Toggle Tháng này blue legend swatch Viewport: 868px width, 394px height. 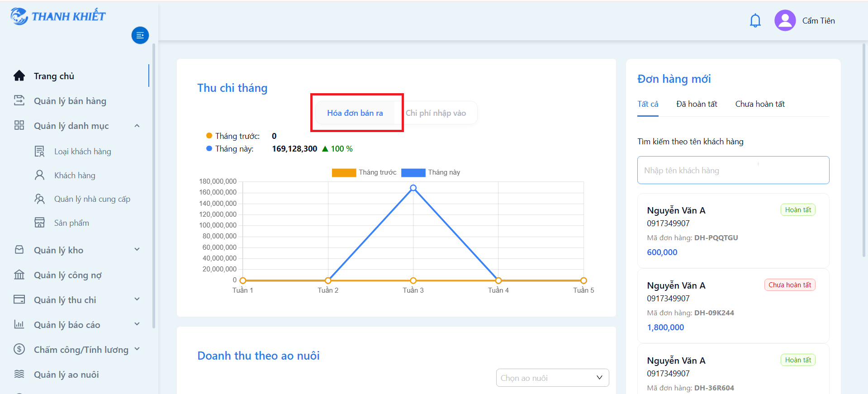[x=413, y=172]
